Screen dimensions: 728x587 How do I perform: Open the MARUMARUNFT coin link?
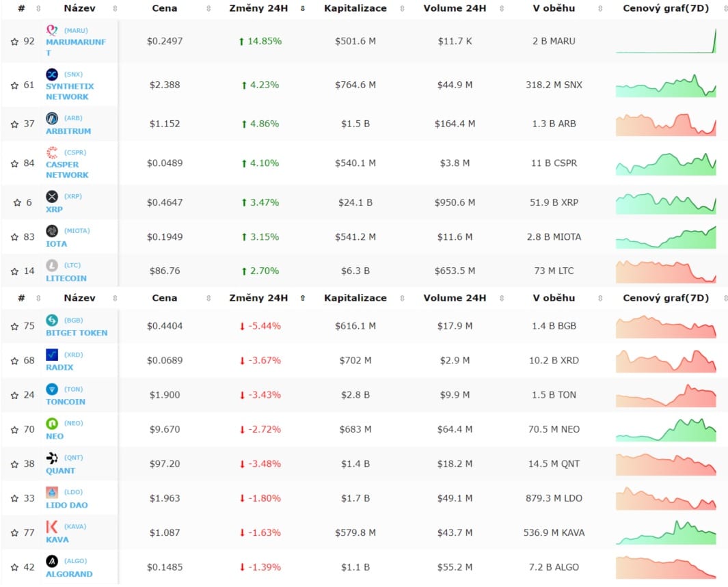(x=76, y=47)
